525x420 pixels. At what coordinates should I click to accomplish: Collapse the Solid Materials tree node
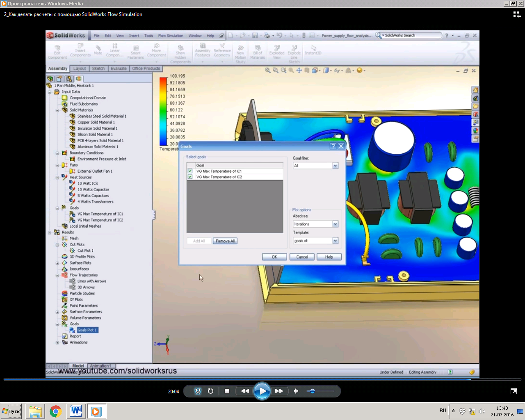point(57,110)
